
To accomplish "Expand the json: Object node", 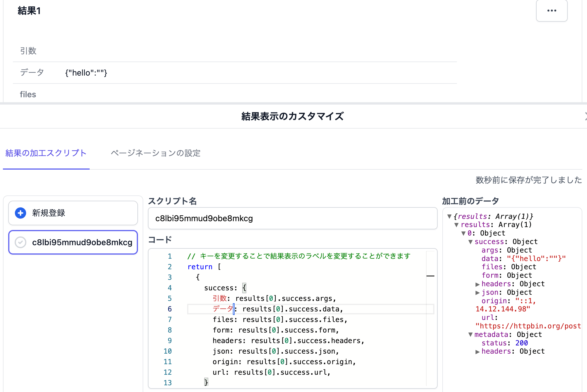I will pos(477,293).
